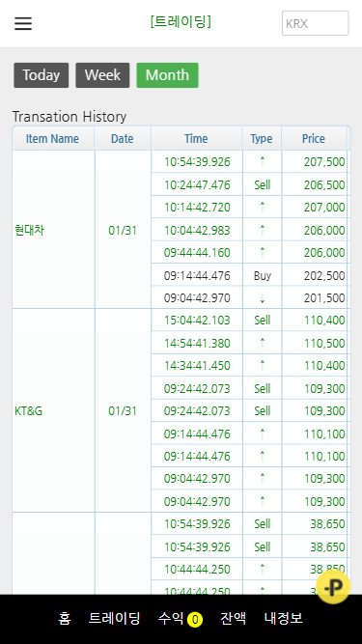Select the Today filter
Image resolution: width=362 pixels, height=644 pixels.
coord(42,75)
